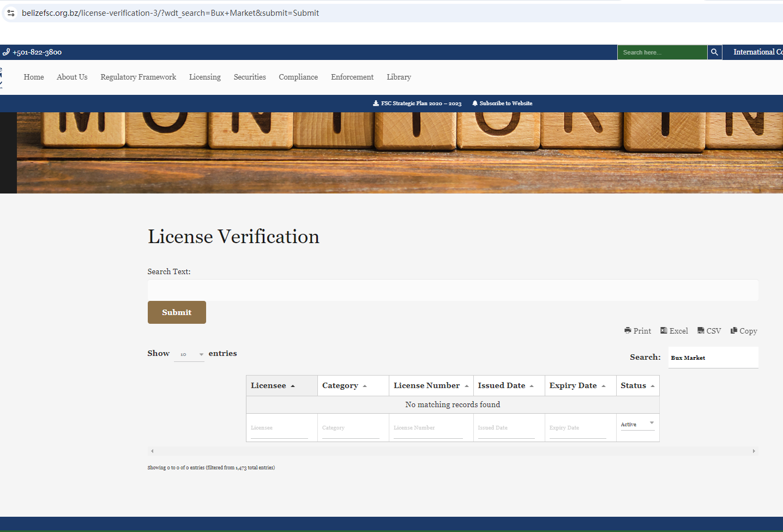Click the Print icon above the table
The height and width of the screenshot is (532, 783).
point(628,330)
